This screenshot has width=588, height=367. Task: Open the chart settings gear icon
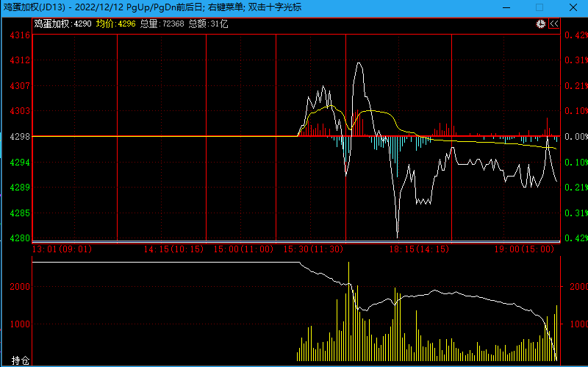point(540,24)
